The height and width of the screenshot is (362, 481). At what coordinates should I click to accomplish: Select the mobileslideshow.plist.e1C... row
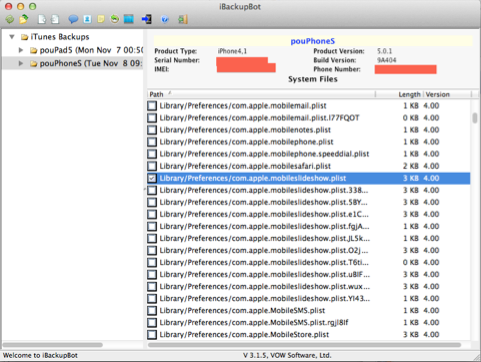tap(309, 214)
